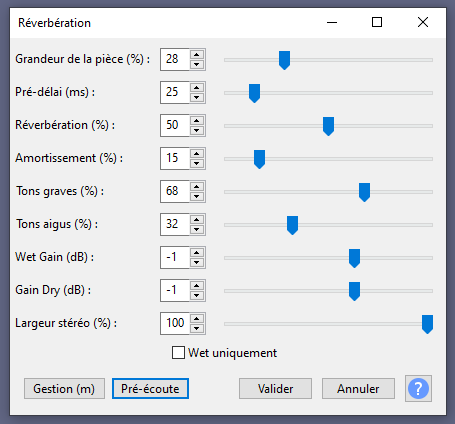Lower Largeur stéréo using down arrow
Image resolution: width=455 pixels, height=424 pixels.
197,328
